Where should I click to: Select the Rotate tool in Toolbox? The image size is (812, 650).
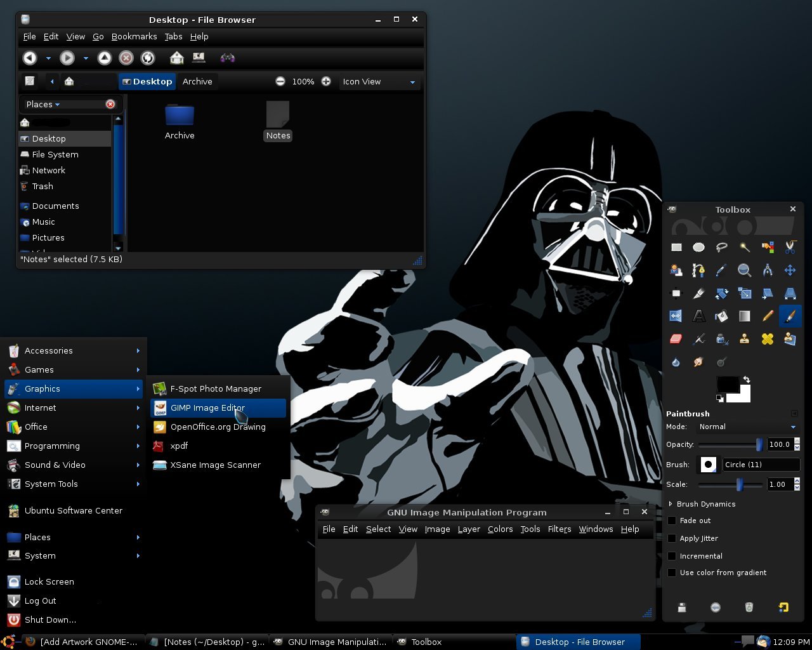click(721, 293)
